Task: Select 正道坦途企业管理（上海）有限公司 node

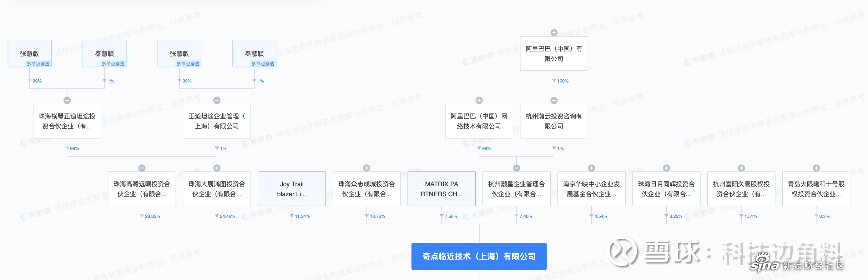Action: [217, 121]
